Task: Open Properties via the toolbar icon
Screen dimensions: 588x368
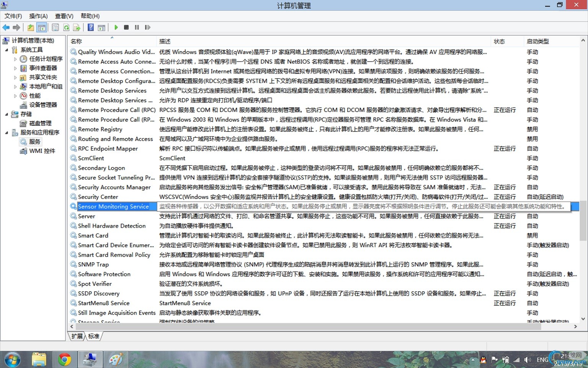Action: (56, 28)
